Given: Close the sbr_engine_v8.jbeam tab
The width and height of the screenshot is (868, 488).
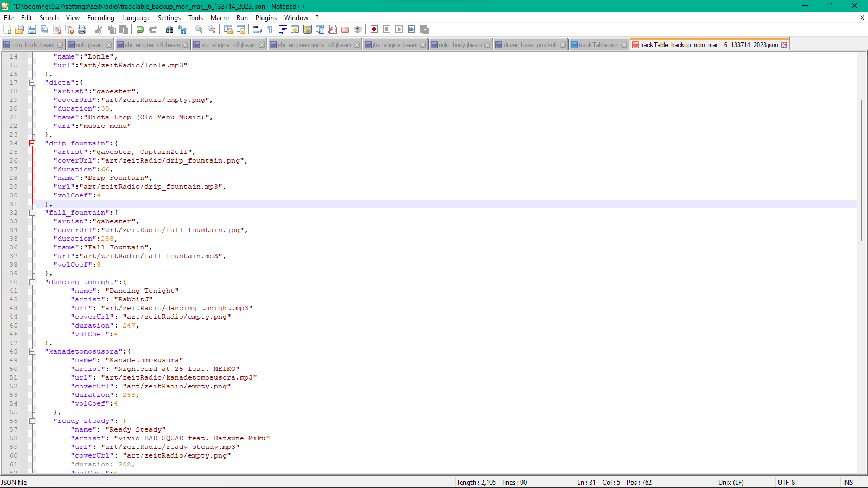Looking at the screenshot, I should 261,45.
